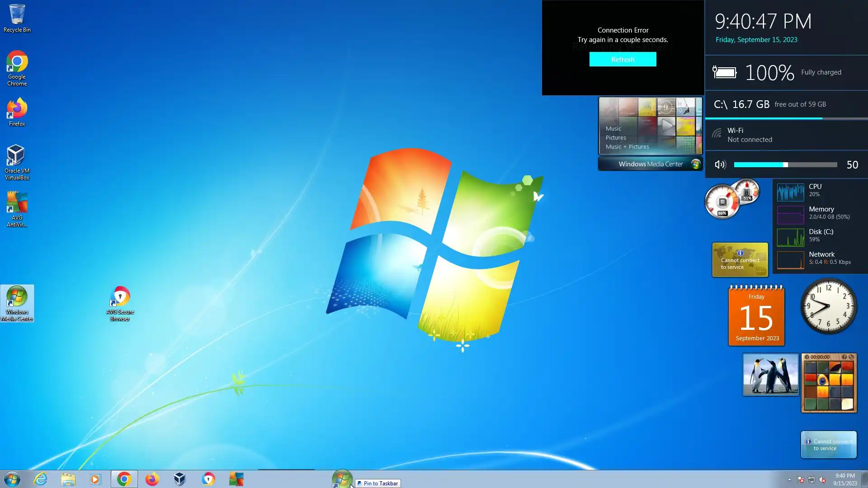Screen dimensions: 868x488
Task: Open the Start menu
Action: pos(12,479)
